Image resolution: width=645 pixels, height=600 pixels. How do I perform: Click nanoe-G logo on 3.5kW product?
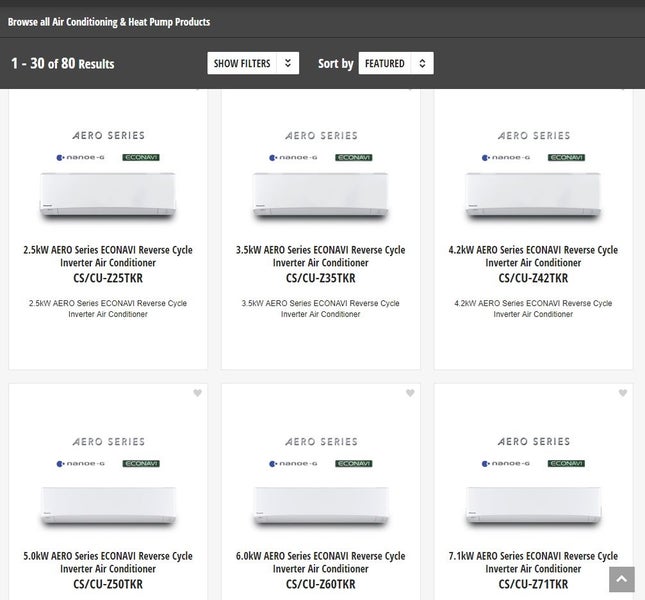click(x=291, y=157)
